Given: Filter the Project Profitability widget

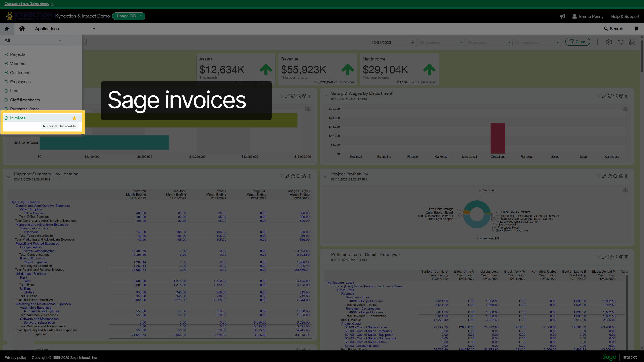Looking at the screenshot, I should [598, 176].
